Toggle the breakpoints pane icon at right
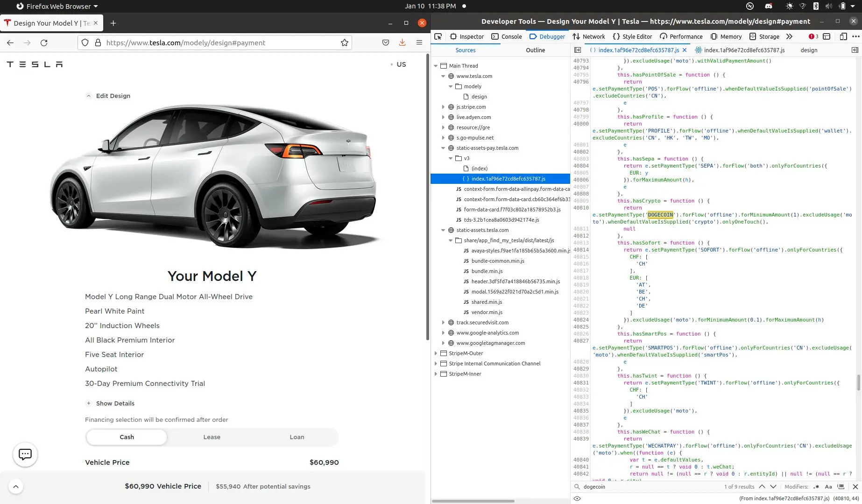The height and width of the screenshot is (504, 862). tap(855, 50)
